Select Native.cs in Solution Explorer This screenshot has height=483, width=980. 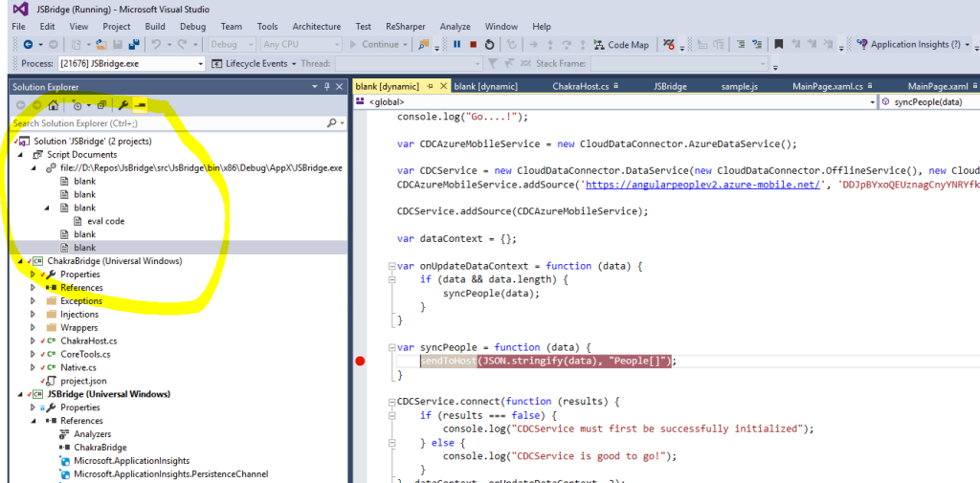(78, 367)
